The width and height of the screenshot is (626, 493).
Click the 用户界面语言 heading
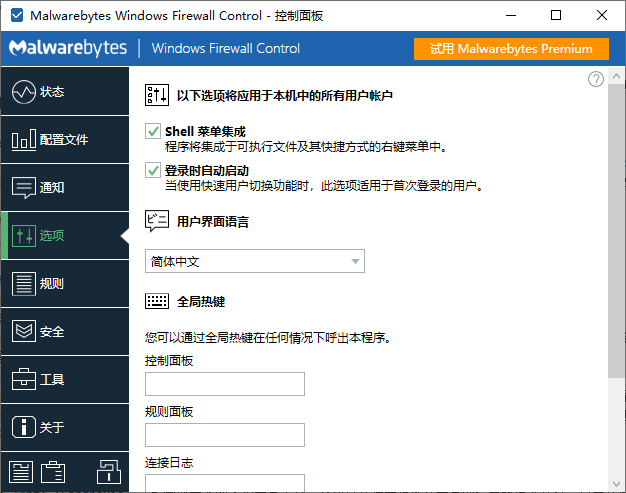click(213, 222)
